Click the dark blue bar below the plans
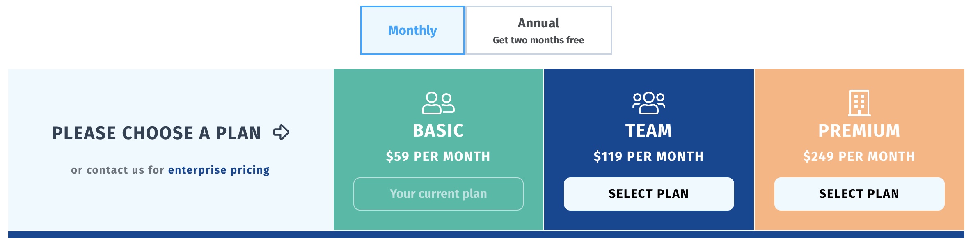Screen dimensions: 980x238 coord(486,234)
